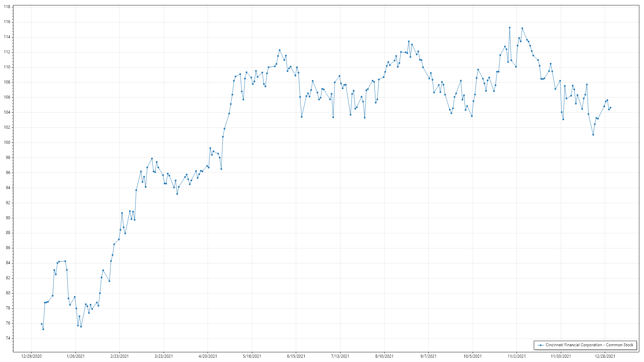Select the 7/13/2021 x-axis date label
The width and height of the screenshot is (644, 362).
tap(340, 356)
